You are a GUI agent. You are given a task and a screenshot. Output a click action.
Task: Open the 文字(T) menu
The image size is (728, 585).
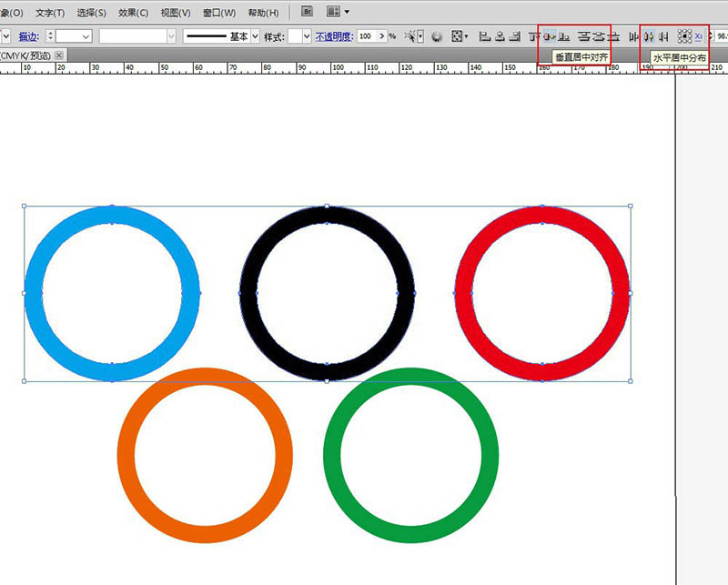(x=50, y=13)
